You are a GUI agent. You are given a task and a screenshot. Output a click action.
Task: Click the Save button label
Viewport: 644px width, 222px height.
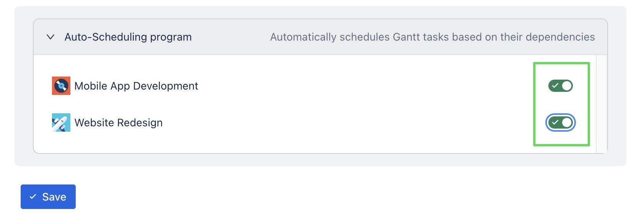pos(54,197)
